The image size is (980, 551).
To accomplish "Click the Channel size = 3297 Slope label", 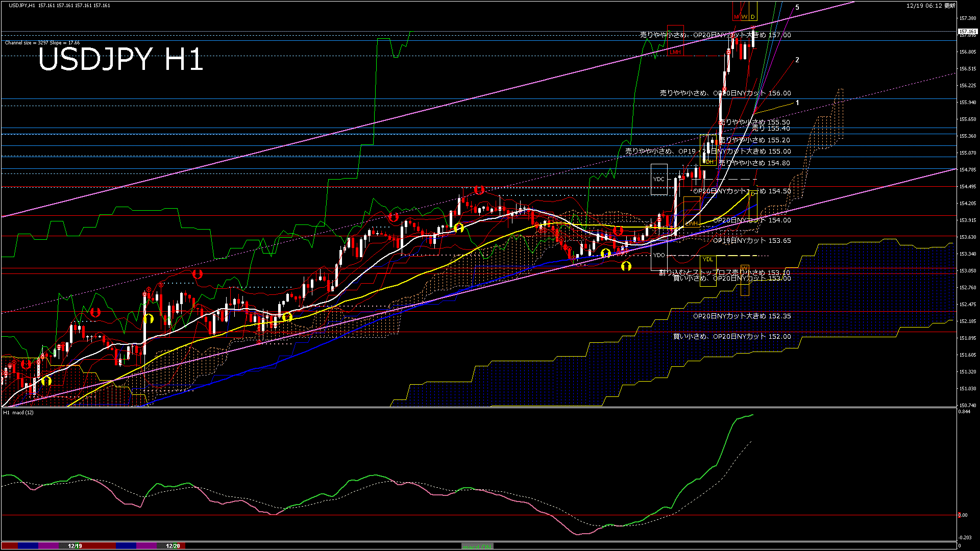I will pyautogui.click(x=42, y=43).
